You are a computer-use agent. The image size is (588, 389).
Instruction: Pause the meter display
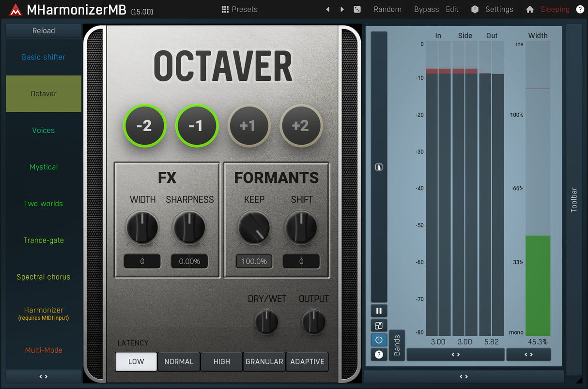point(379,311)
